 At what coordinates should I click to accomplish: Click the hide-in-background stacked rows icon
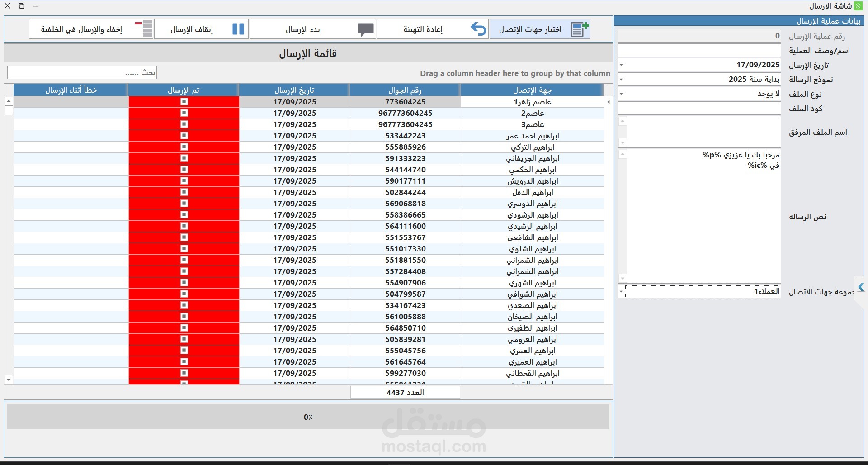point(144,28)
